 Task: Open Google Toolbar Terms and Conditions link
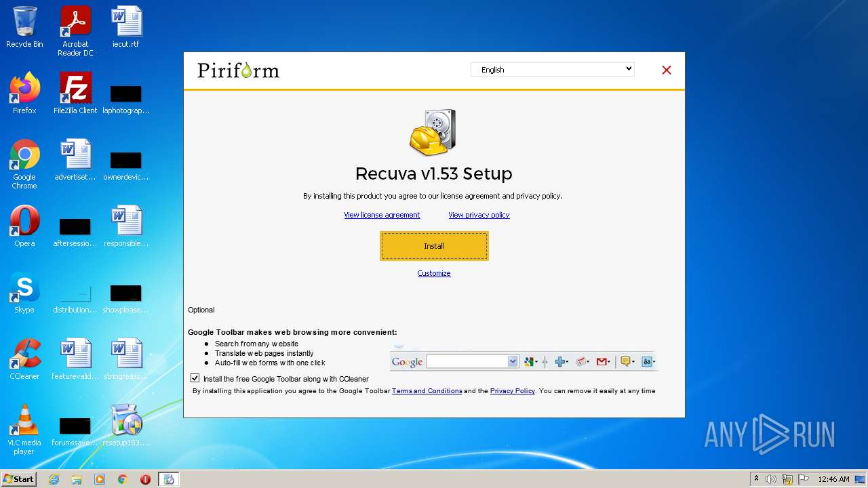point(427,390)
